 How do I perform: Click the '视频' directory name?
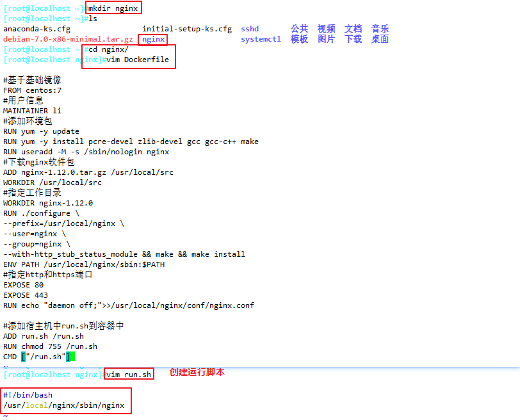327,29
